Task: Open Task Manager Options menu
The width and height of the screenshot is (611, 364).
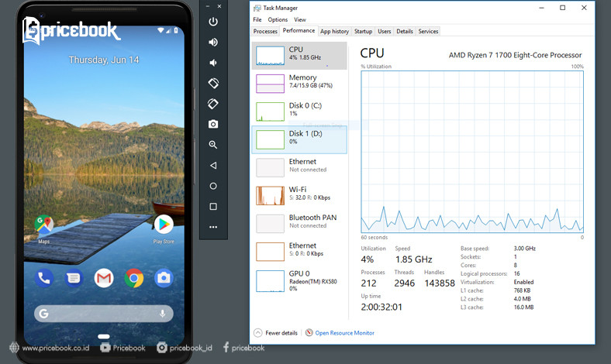Action: click(278, 19)
